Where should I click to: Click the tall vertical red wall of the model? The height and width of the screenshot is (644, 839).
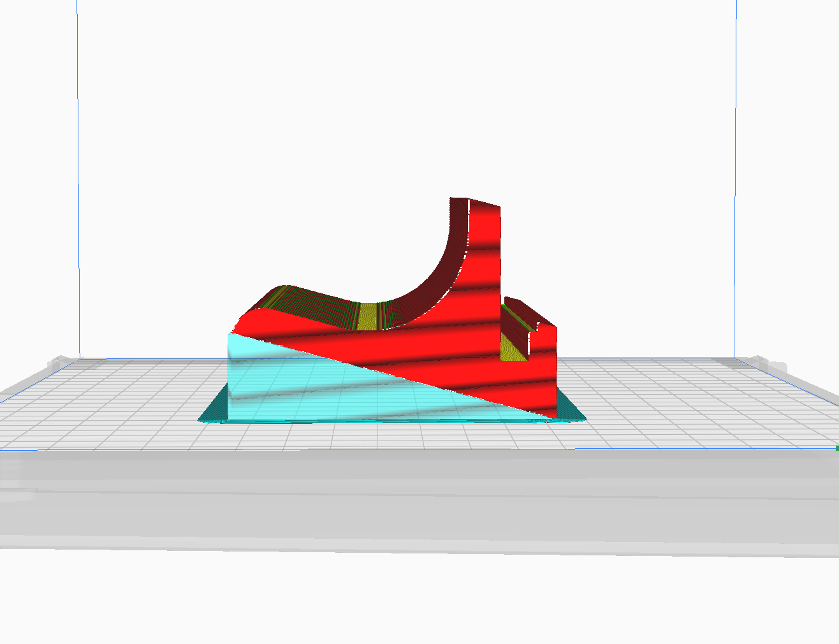click(485, 255)
